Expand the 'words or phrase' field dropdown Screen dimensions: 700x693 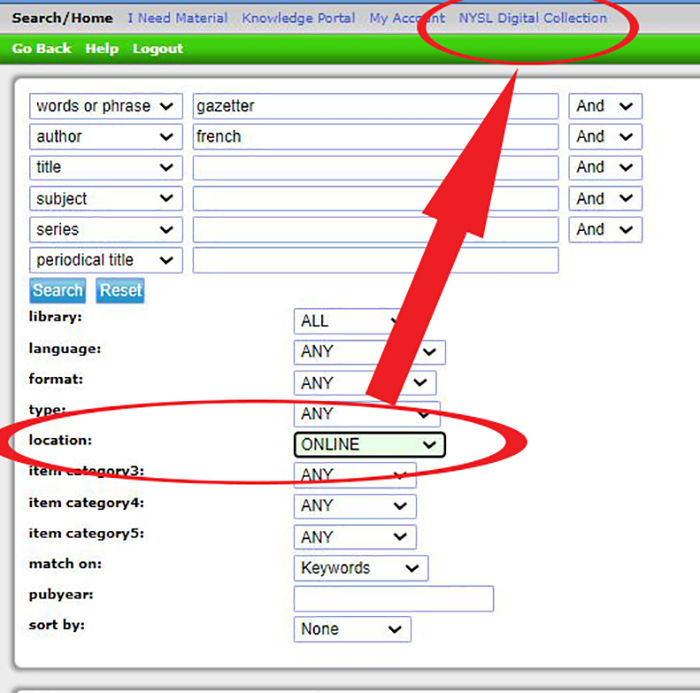coord(106,106)
